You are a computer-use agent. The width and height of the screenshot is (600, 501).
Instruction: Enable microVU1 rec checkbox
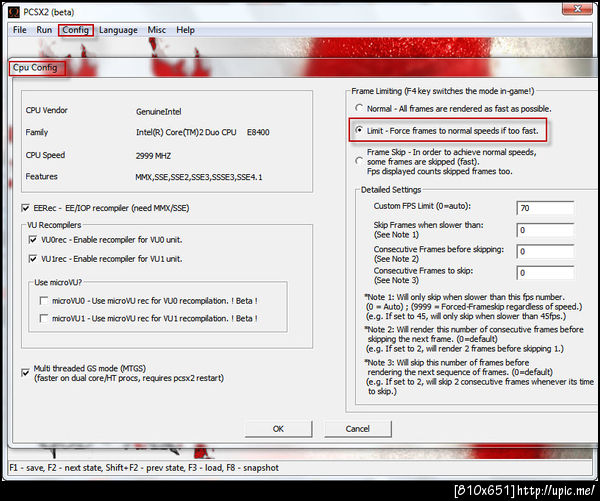pyautogui.click(x=44, y=318)
